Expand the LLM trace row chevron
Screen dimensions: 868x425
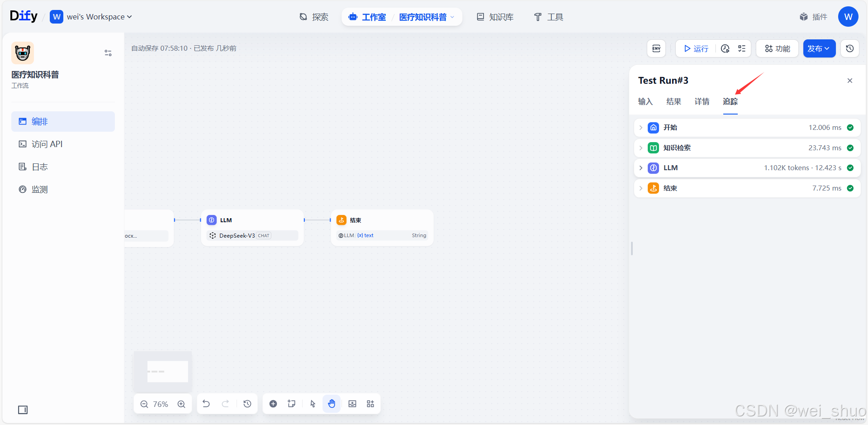pyautogui.click(x=641, y=168)
